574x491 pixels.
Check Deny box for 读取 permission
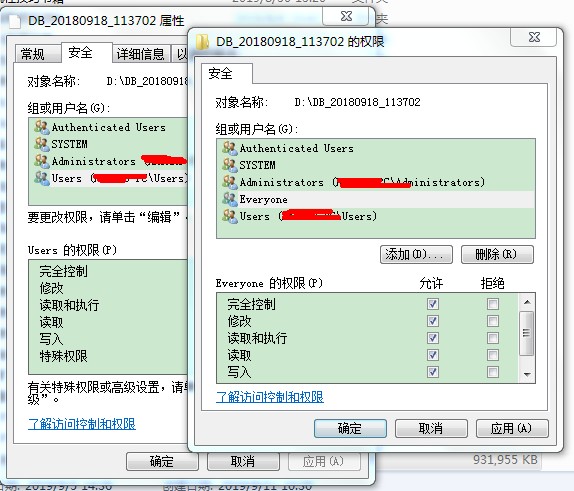tap(493, 355)
